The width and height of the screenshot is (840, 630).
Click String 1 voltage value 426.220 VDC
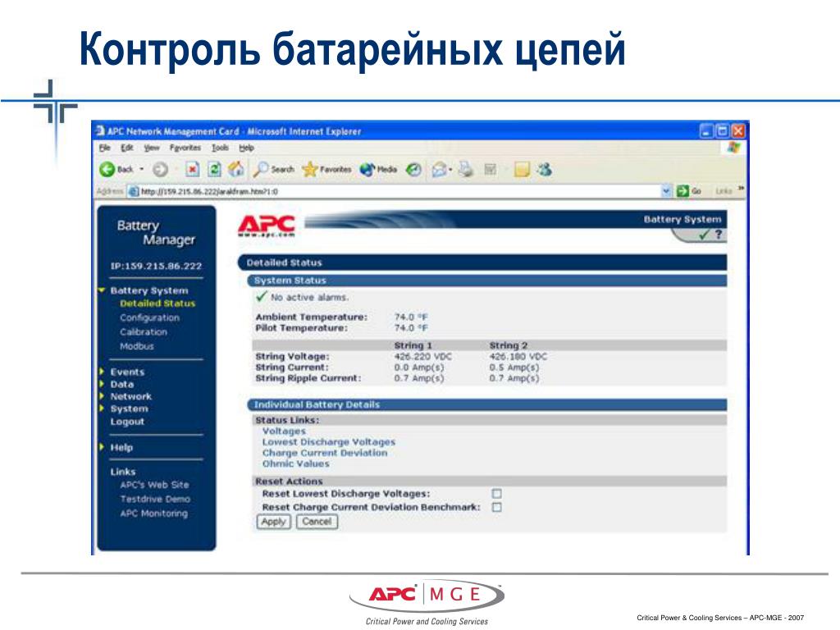pyautogui.click(x=422, y=356)
